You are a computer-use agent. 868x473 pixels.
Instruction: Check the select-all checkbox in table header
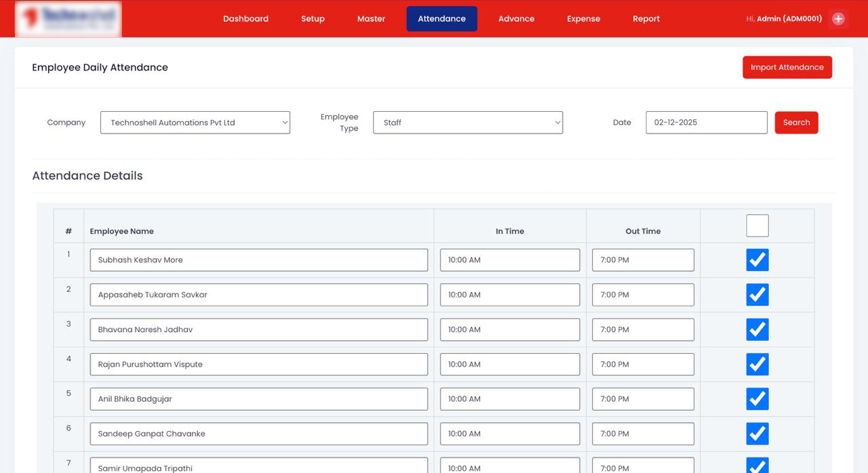point(757,225)
